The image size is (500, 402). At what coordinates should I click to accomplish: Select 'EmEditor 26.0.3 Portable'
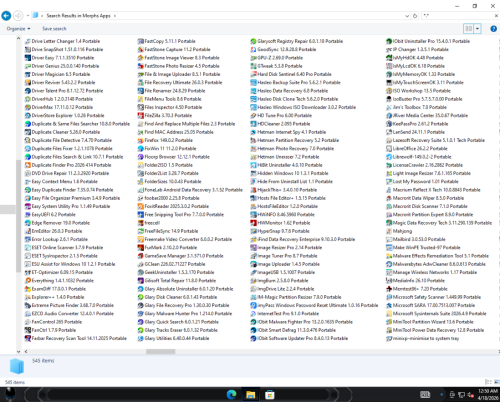click(54, 231)
